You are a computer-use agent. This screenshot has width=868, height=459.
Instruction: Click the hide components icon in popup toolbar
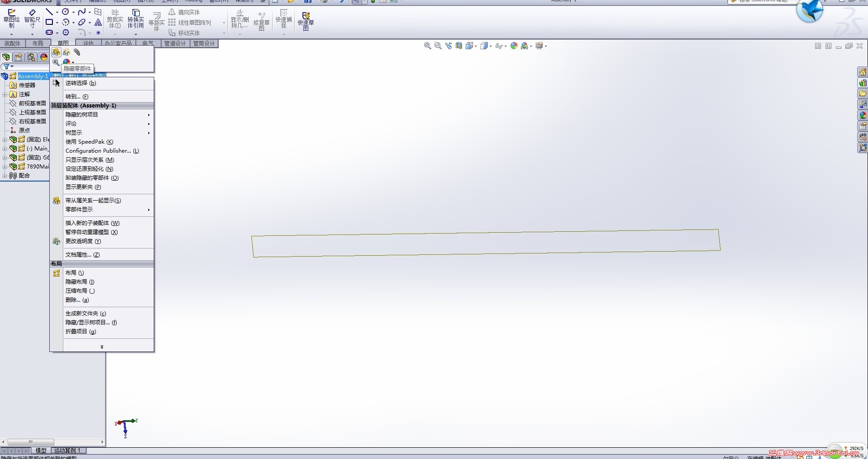point(56,52)
